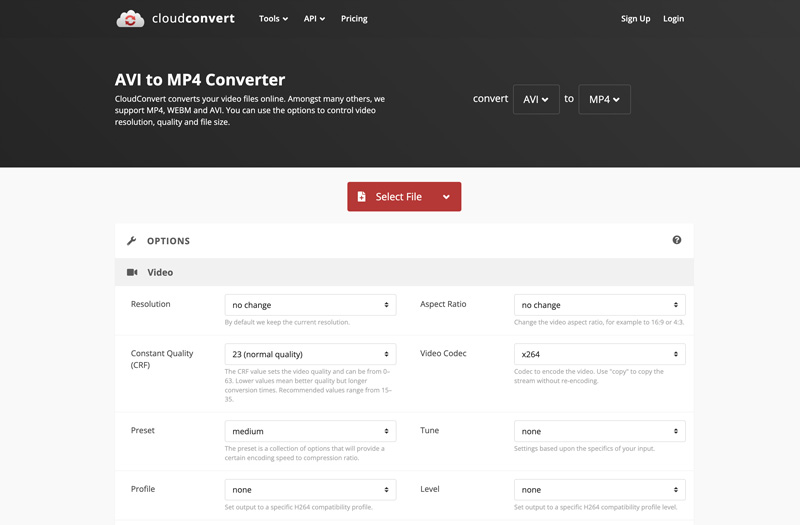This screenshot has width=800, height=525.
Task: Click the 'The preset is a collection of options' description
Action: tap(305, 453)
